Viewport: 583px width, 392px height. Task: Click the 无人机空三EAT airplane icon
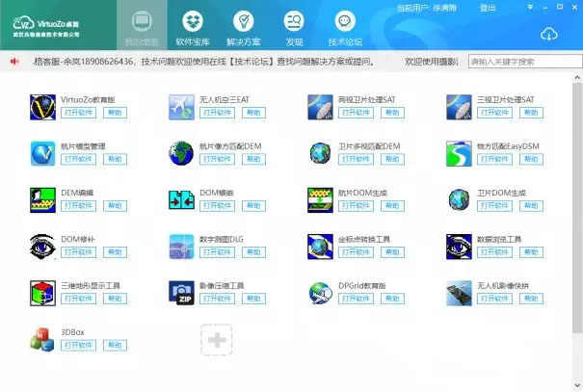(182, 106)
